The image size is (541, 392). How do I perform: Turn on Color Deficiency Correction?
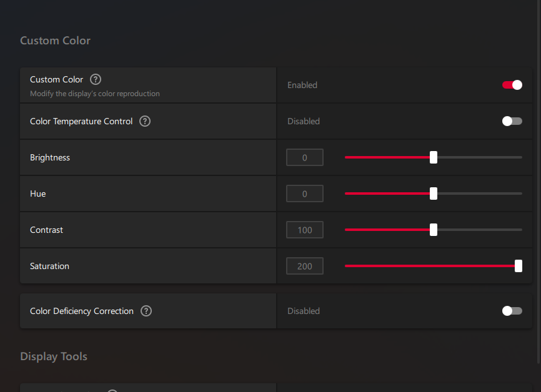pyautogui.click(x=512, y=311)
